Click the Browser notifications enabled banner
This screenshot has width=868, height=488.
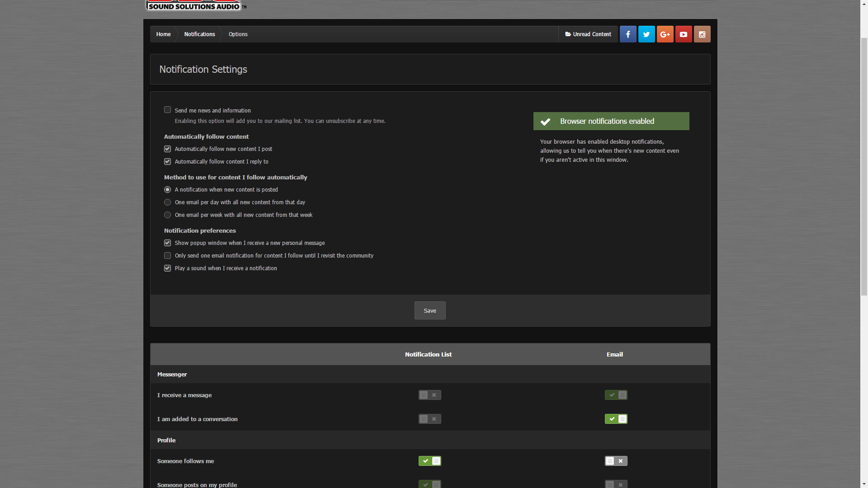tap(611, 121)
